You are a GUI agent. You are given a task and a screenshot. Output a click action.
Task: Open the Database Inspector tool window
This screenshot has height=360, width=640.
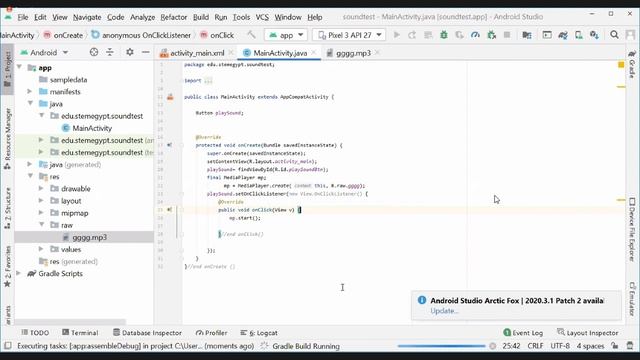[x=147, y=333]
